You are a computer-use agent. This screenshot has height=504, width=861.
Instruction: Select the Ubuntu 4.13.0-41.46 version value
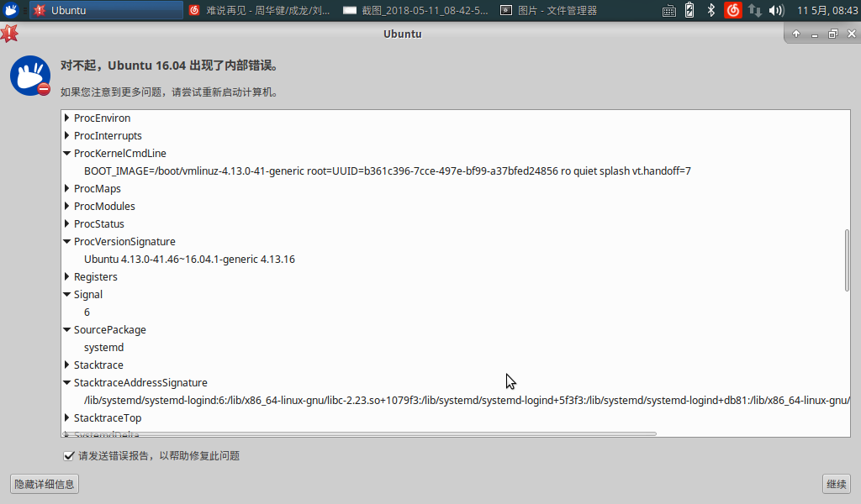(x=189, y=260)
